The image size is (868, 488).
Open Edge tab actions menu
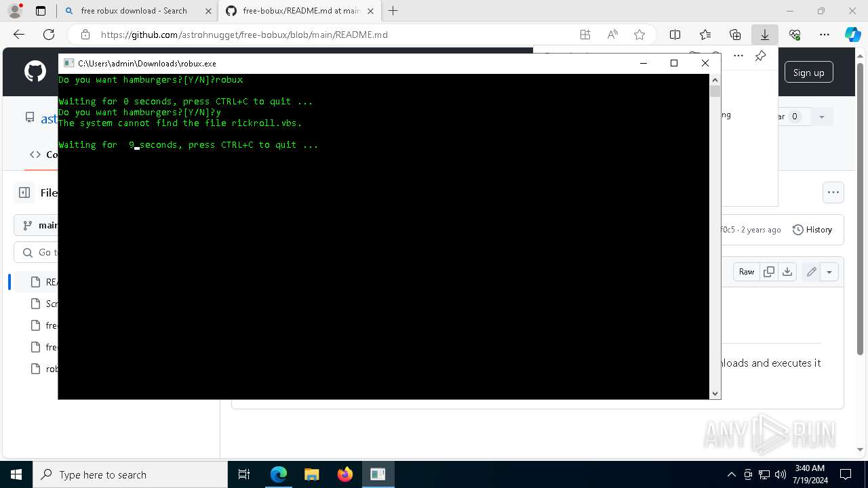[40, 11]
